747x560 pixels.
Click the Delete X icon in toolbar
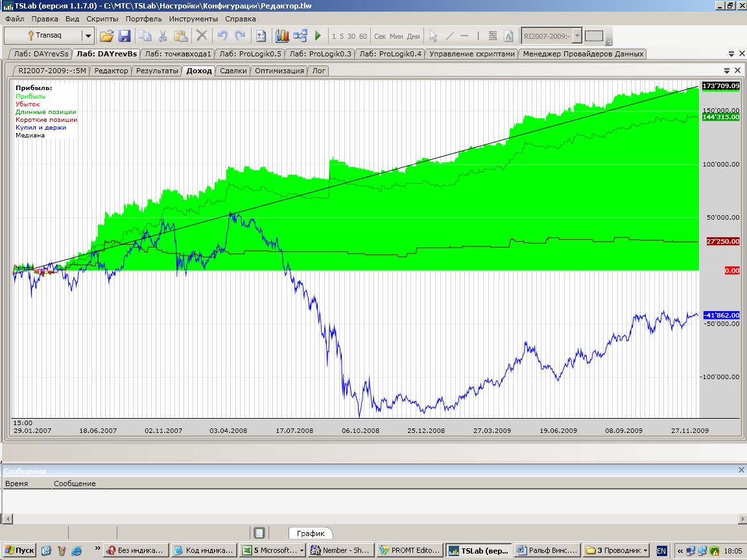click(202, 36)
